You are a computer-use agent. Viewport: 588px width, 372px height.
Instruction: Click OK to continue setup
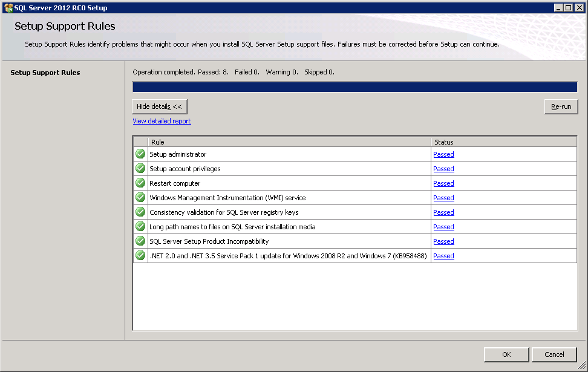coord(506,354)
